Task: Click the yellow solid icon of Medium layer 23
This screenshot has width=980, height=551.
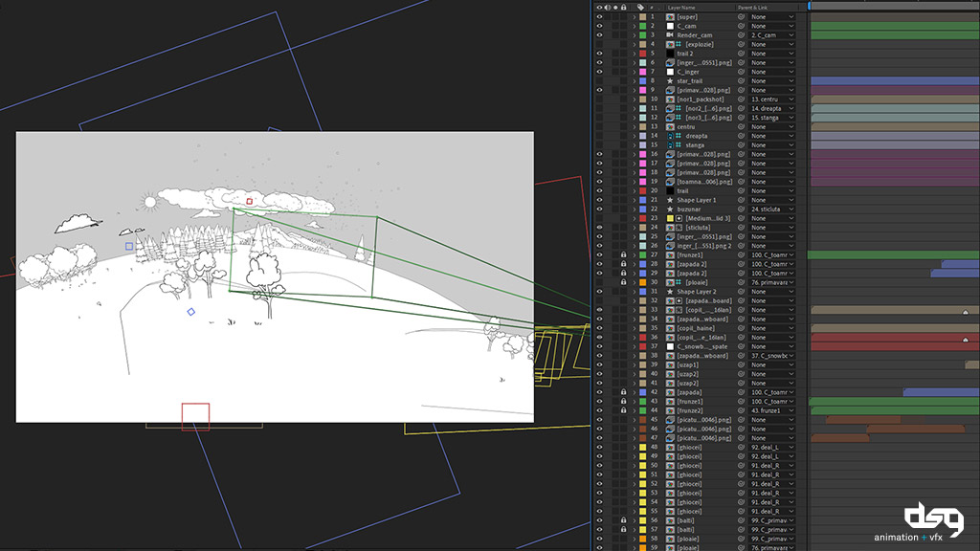Action: [x=670, y=218]
